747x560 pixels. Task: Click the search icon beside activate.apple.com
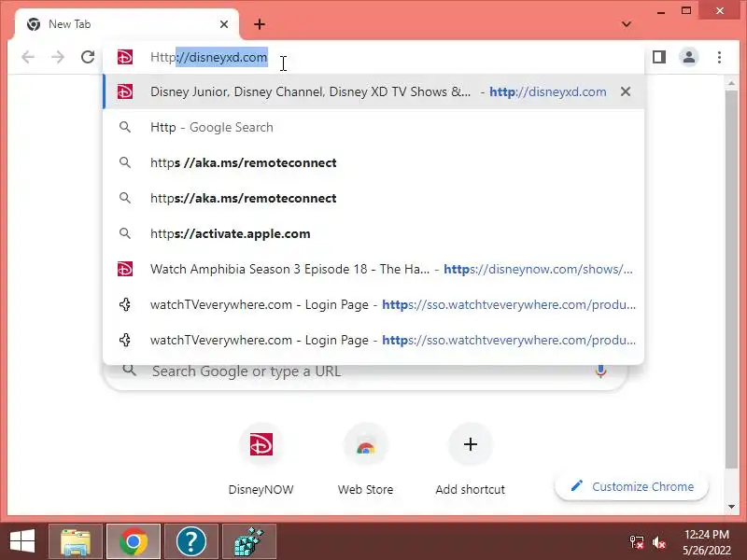pos(125,233)
